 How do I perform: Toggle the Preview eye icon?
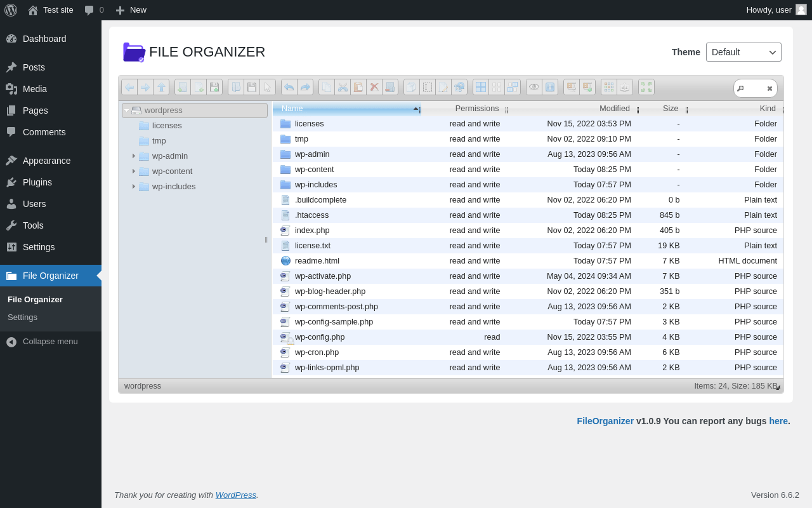[534, 87]
